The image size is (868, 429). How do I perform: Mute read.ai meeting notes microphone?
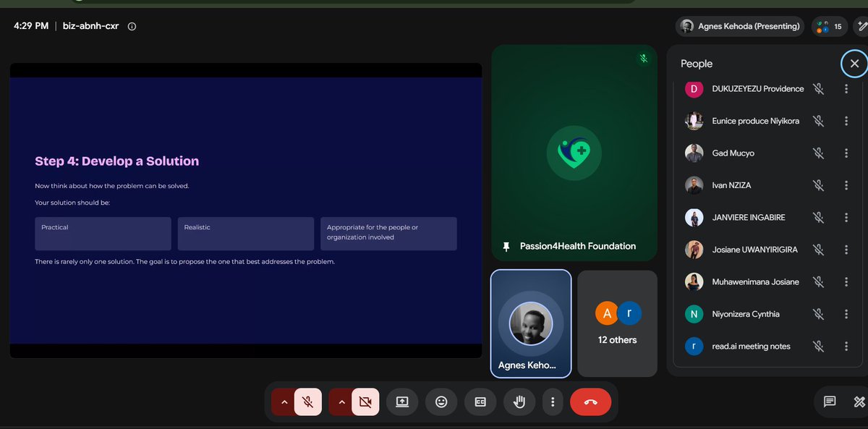pos(818,346)
